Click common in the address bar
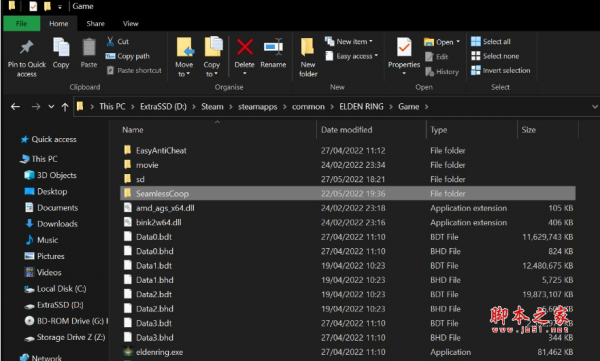This screenshot has width=600, height=361. tap(308, 106)
